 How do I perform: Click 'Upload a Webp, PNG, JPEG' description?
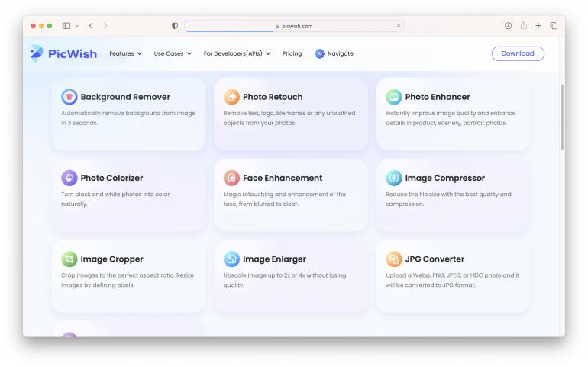(x=452, y=280)
